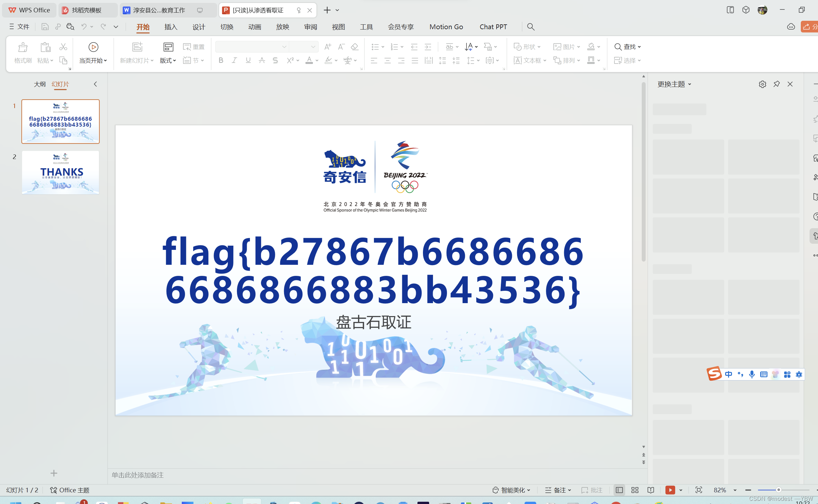
Task: Click 新建幻灯片 button
Action: click(x=137, y=53)
